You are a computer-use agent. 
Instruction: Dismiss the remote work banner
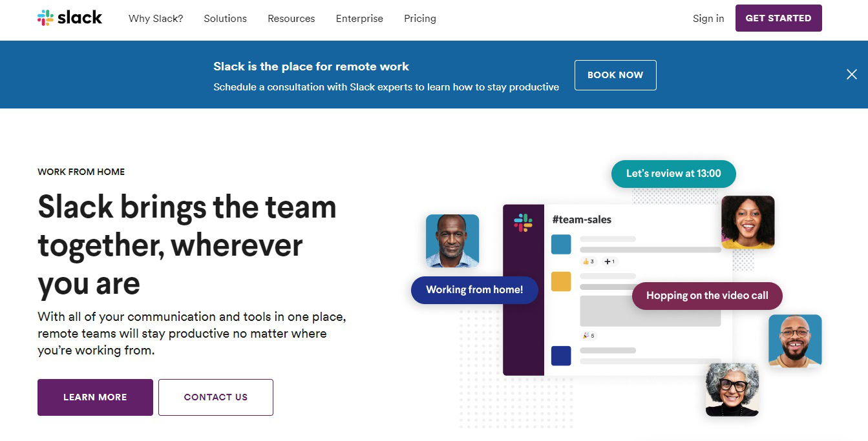(852, 74)
